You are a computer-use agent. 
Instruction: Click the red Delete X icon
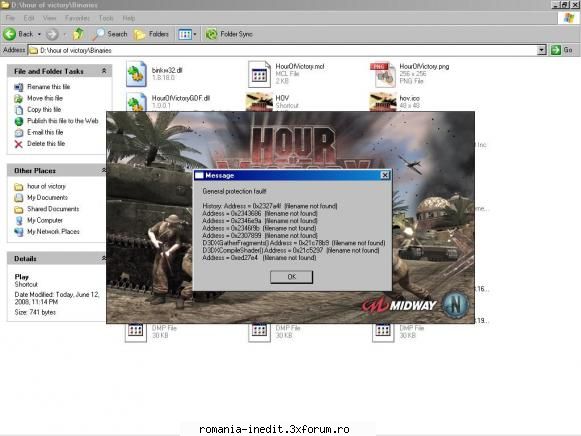(19, 144)
